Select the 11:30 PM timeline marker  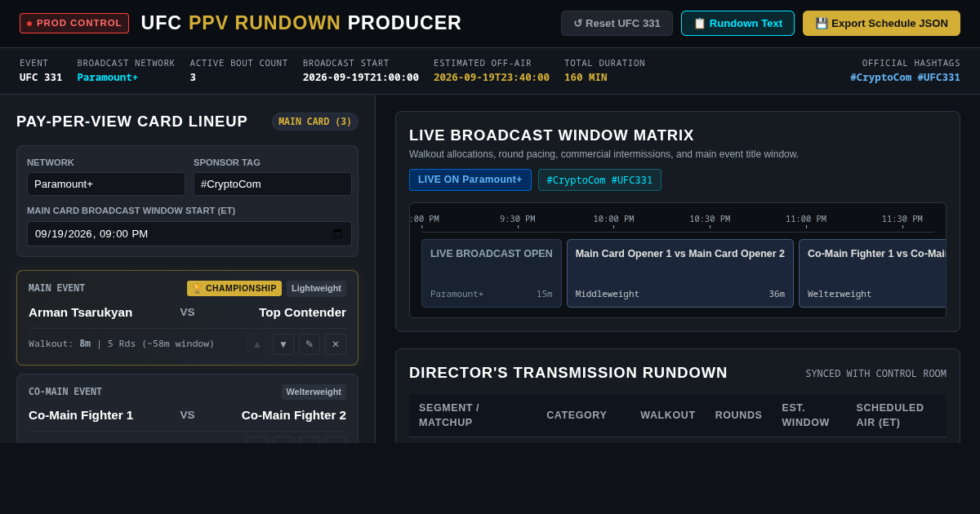point(902,219)
